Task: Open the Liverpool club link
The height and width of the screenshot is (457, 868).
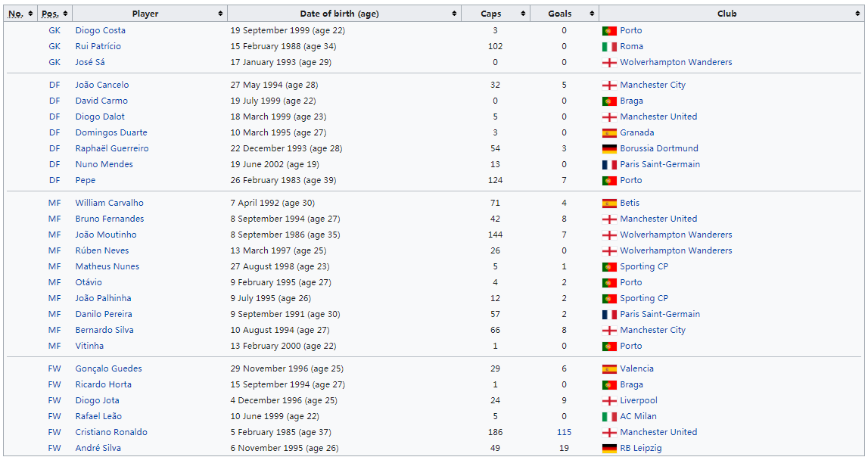Action: click(x=639, y=400)
